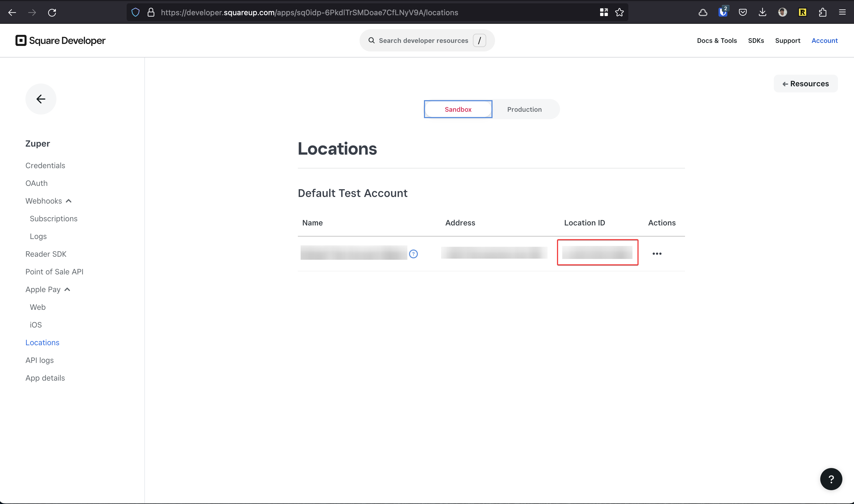
Task: Open the browser downloads icon
Action: 762,12
